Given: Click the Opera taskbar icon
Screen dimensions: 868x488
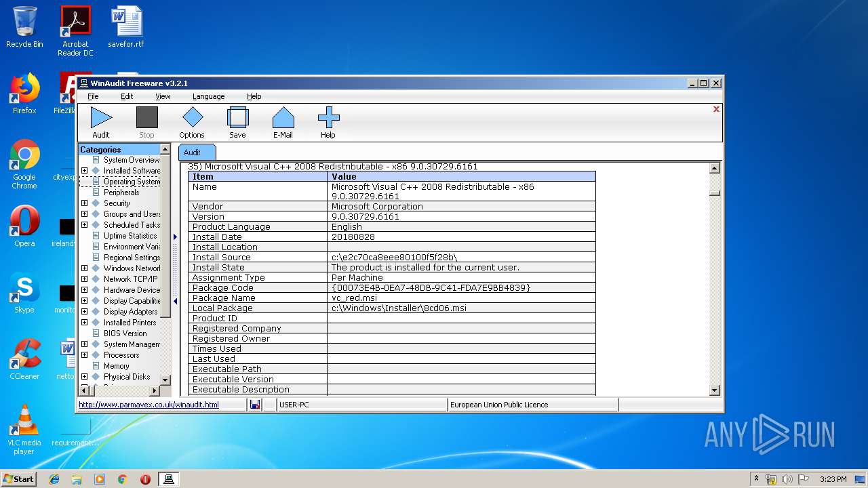Looking at the screenshot, I should pyautogui.click(x=145, y=479).
